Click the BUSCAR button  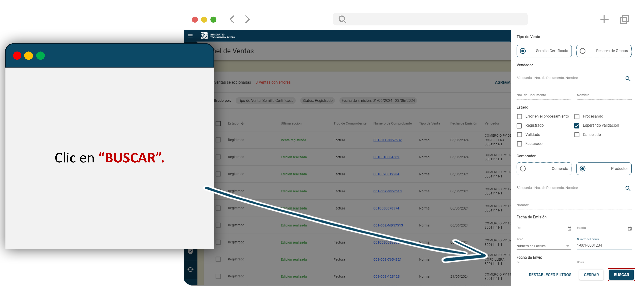coord(621,275)
